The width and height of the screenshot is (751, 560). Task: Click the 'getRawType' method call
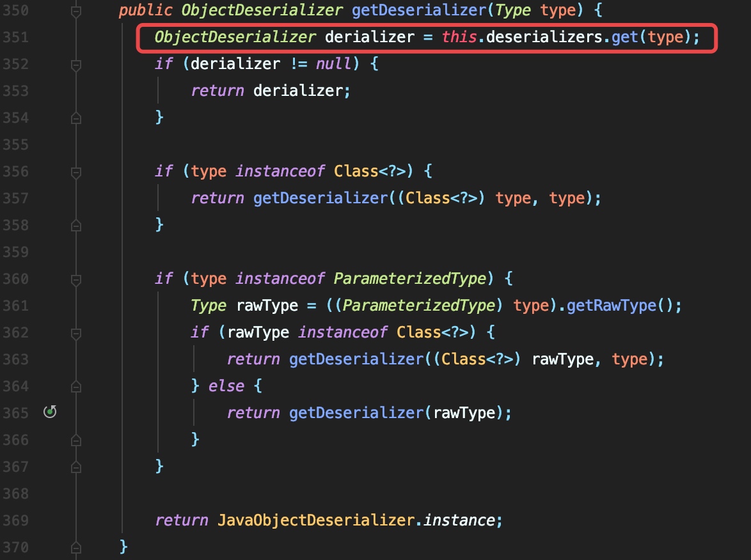tap(612, 305)
